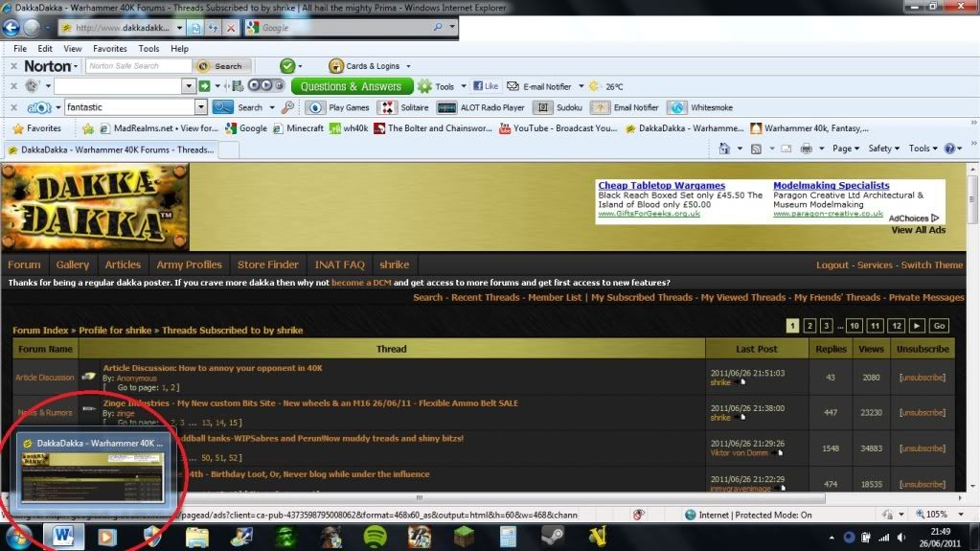
Task: Select the DakkaDakka browser tab
Action: tap(111, 150)
